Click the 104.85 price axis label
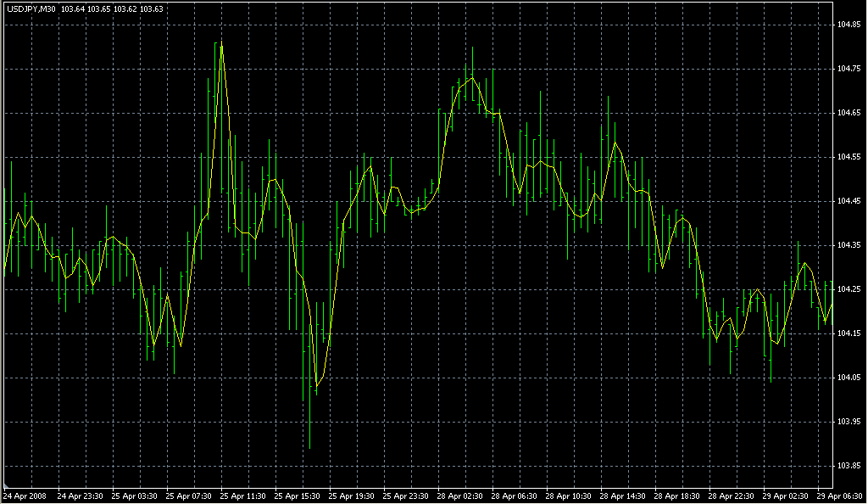868x504 pixels. 849,24
